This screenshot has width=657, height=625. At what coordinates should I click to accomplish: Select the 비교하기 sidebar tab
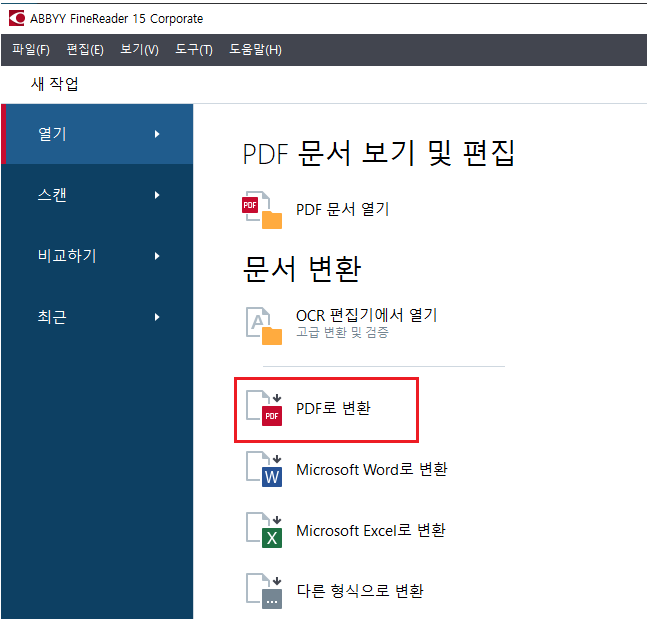pos(97,256)
